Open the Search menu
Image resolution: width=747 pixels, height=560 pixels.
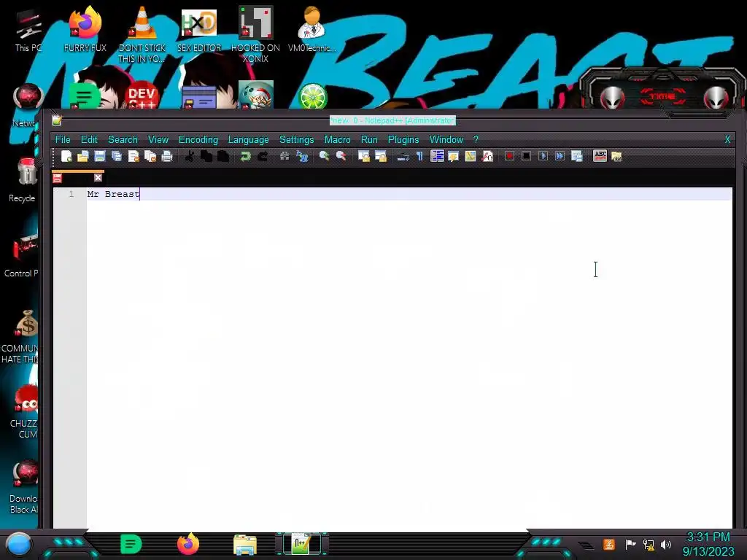coord(123,139)
